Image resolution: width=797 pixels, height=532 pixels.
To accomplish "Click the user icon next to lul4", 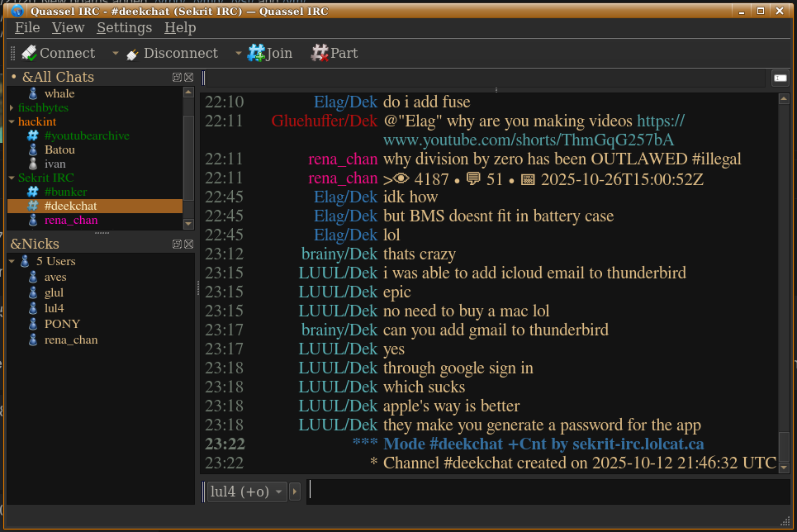I will point(32,308).
